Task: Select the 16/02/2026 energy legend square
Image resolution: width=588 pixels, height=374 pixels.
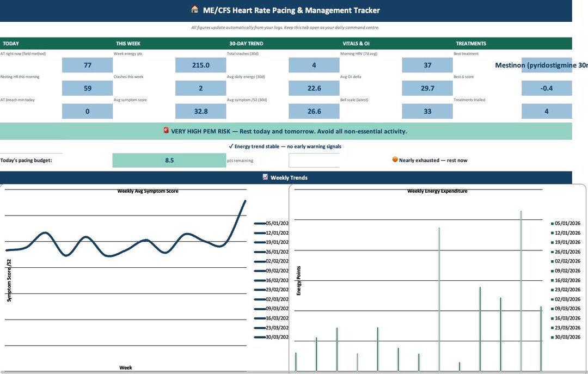Action: pyautogui.click(x=552, y=280)
